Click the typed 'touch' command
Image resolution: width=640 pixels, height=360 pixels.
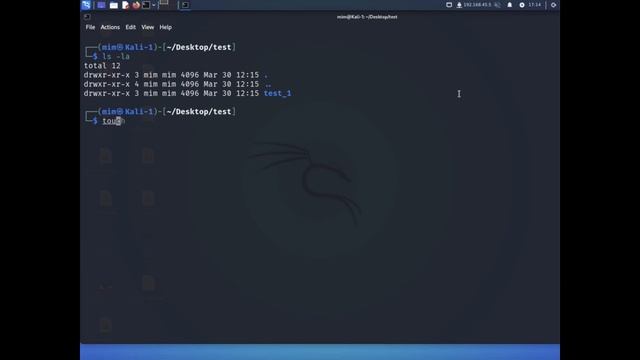pyautogui.click(x=114, y=121)
